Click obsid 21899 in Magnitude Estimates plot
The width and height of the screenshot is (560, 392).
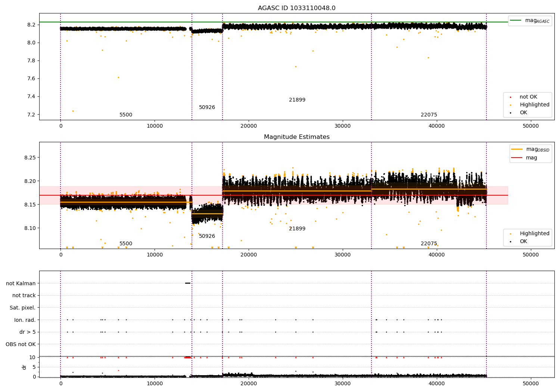[297, 229]
